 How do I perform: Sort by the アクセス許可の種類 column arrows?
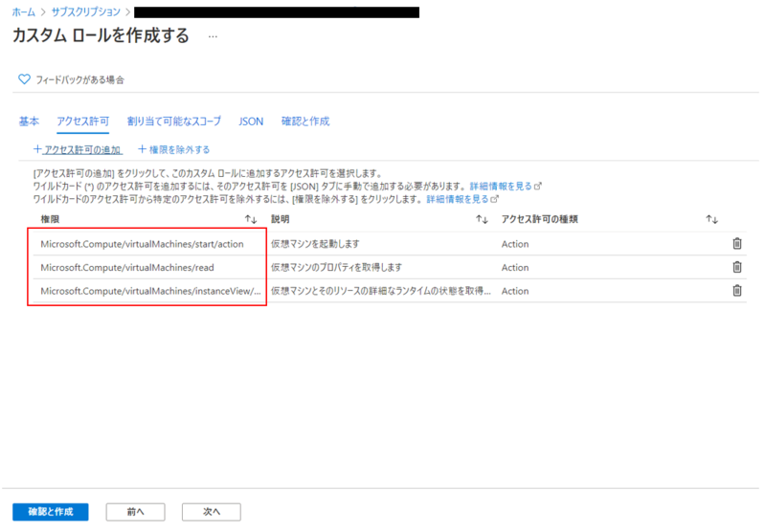coord(711,219)
